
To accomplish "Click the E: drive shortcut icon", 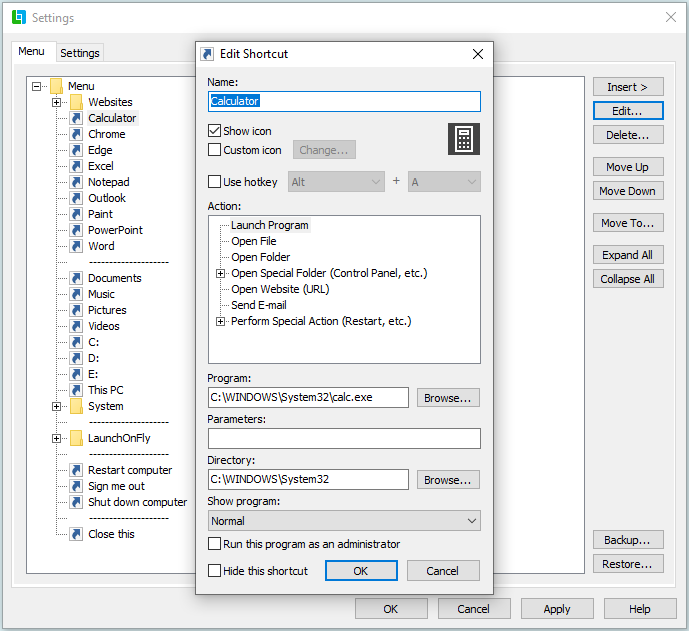I will point(76,374).
